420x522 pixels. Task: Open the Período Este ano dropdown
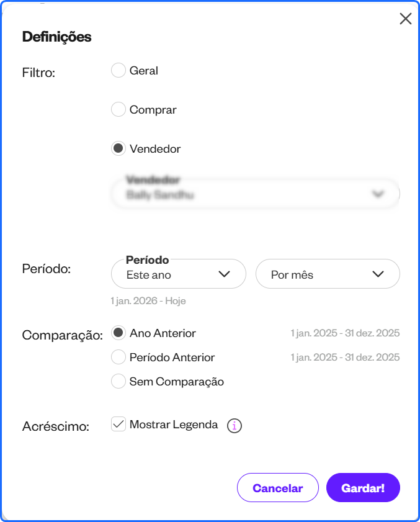pos(179,274)
